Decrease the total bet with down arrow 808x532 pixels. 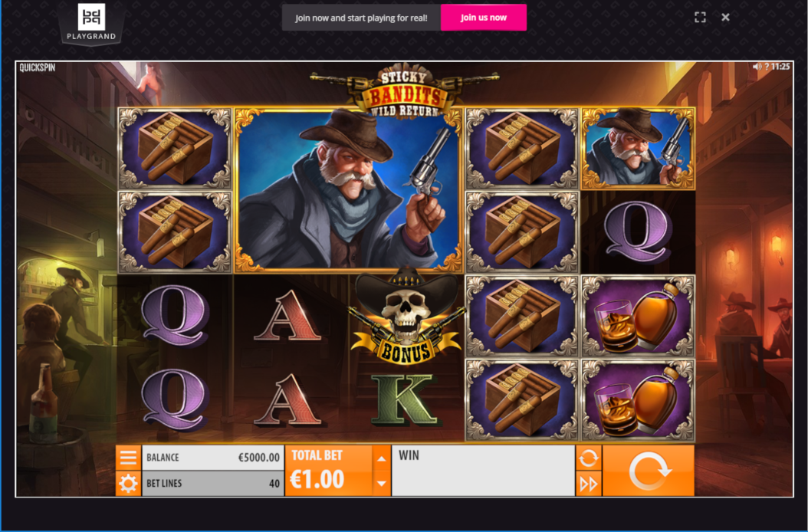click(x=381, y=484)
